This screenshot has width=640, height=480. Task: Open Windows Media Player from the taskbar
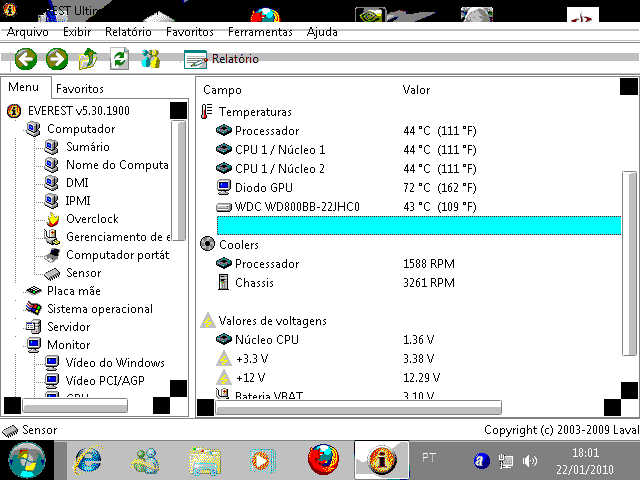(x=261, y=461)
